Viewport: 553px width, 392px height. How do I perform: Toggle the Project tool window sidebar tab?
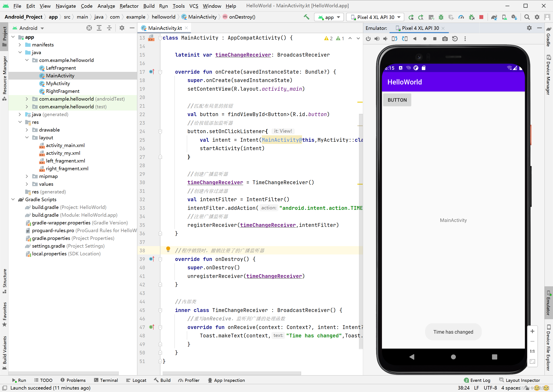4,36
